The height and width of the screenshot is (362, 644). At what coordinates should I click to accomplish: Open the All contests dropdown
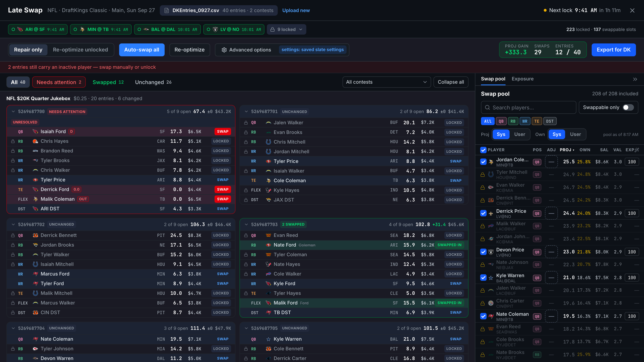386,82
